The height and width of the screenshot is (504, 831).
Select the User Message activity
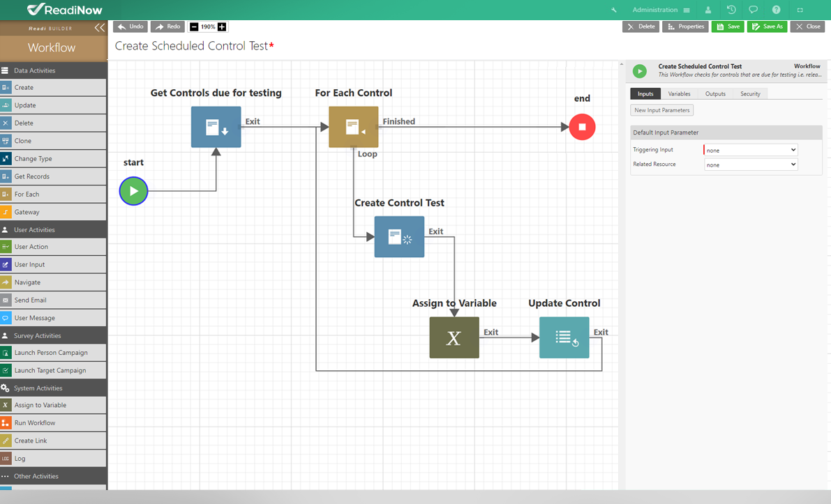coord(53,318)
